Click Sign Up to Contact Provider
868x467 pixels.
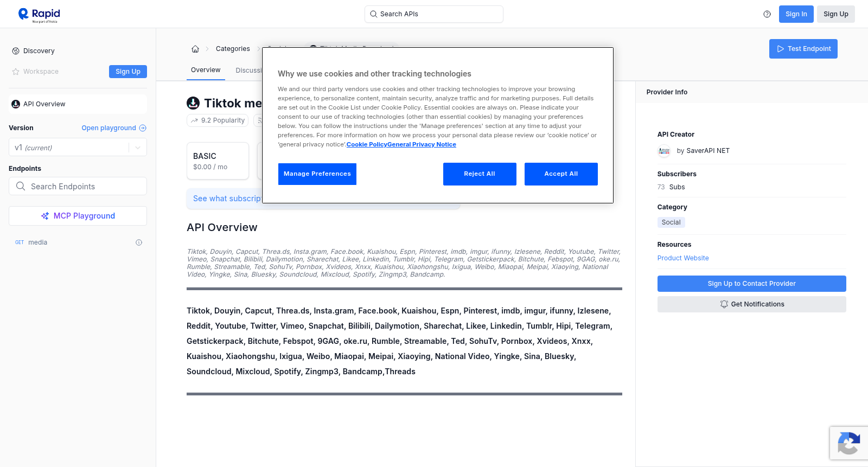pyautogui.click(x=751, y=284)
